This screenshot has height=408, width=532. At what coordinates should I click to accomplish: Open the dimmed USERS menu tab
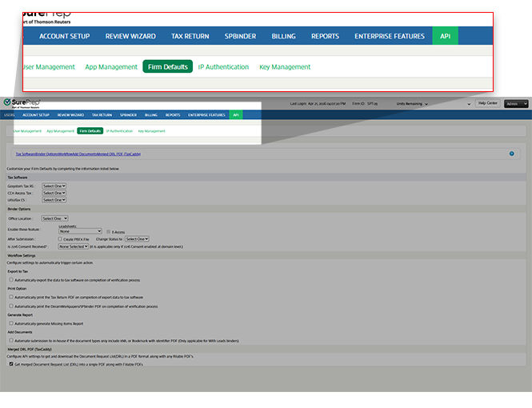pos(9,115)
